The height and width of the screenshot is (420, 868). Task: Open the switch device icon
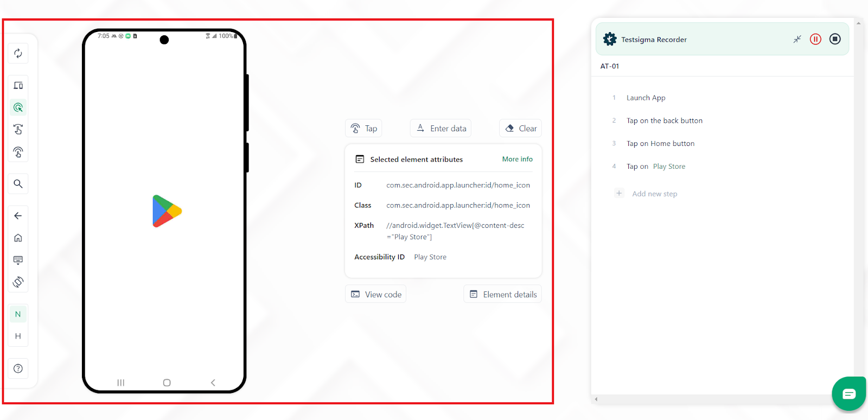pyautogui.click(x=18, y=85)
